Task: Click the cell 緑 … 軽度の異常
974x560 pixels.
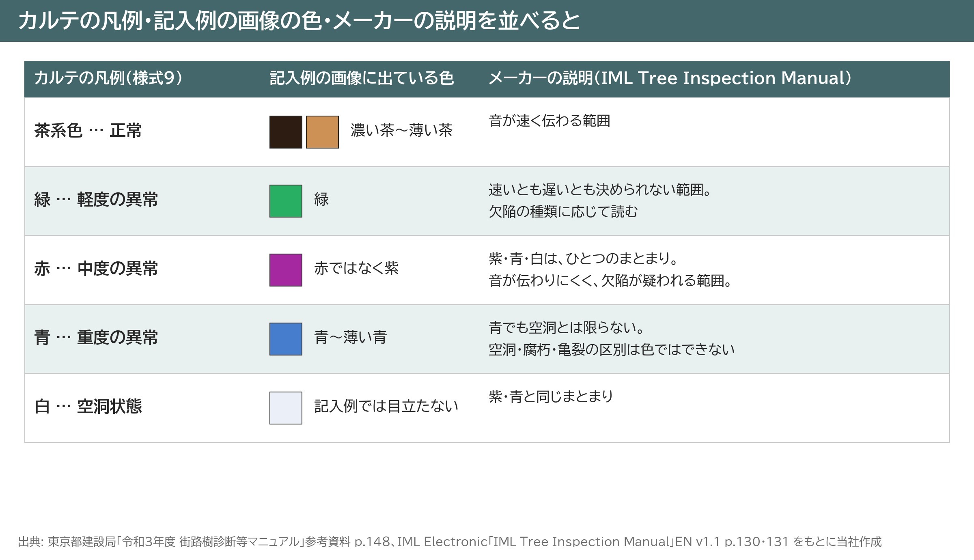Action: (96, 200)
